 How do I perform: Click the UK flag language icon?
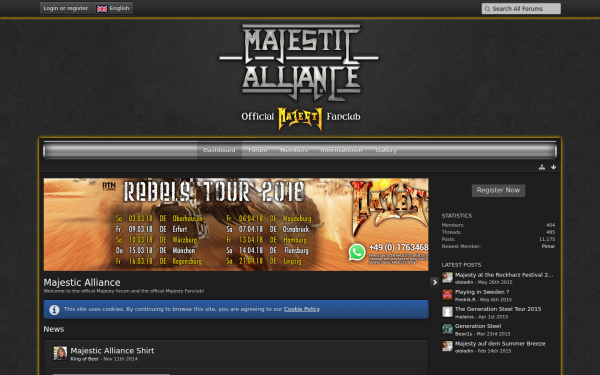click(102, 8)
